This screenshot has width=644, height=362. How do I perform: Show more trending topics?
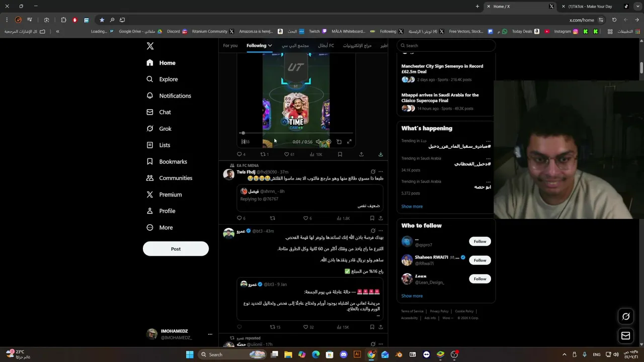[412, 207]
